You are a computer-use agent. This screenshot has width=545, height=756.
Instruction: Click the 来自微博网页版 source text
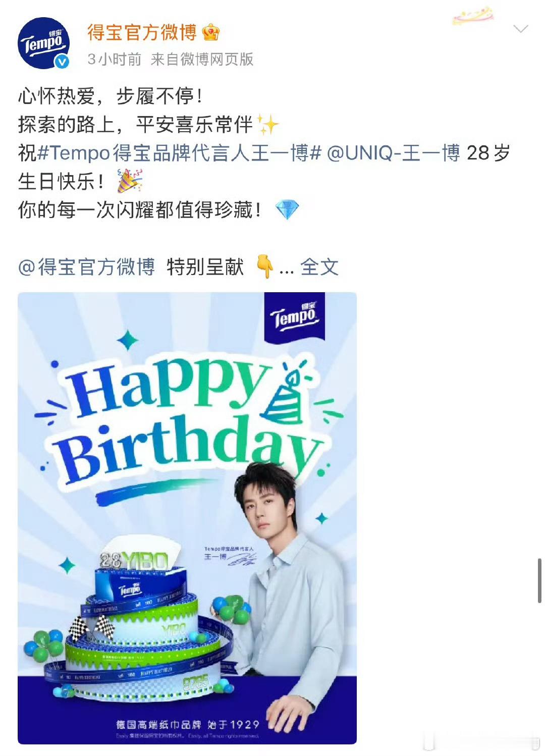[202, 60]
